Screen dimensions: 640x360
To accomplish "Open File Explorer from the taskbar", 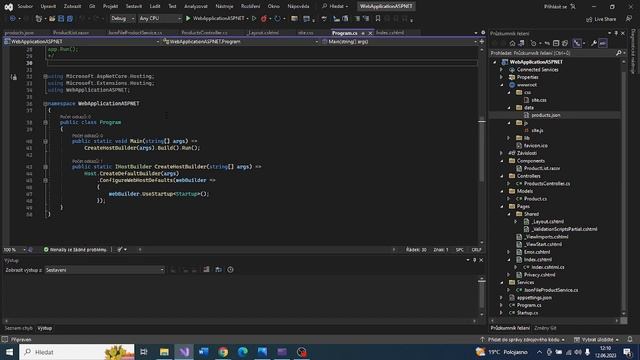I will [x=164, y=352].
